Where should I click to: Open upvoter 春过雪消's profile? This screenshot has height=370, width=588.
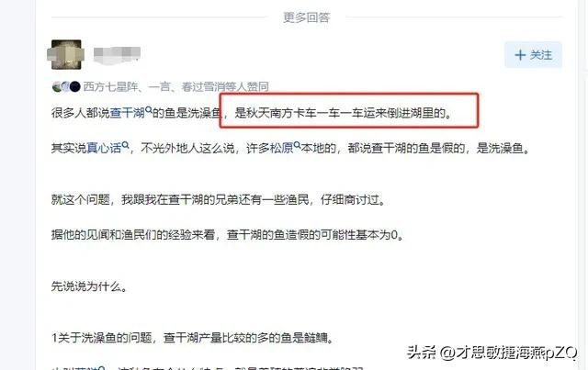click(x=203, y=86)
